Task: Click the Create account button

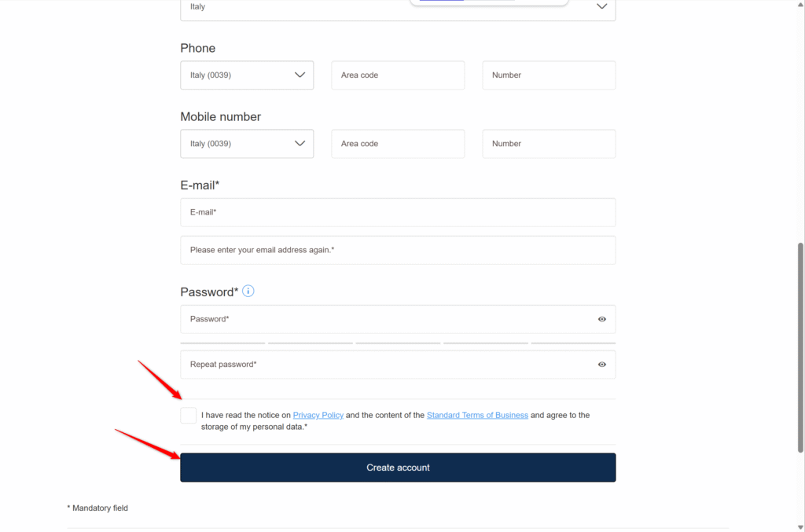Action: point(398,468)
